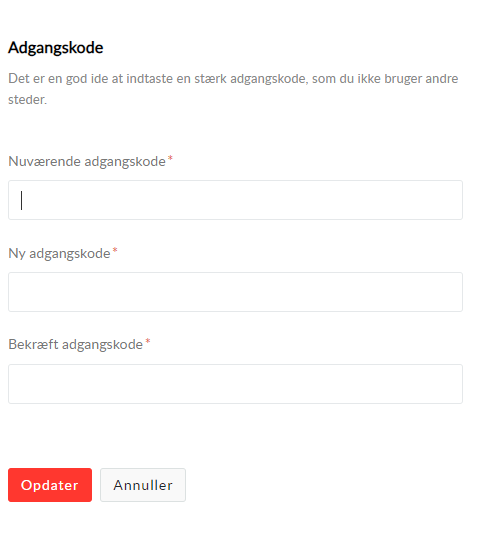Click the Nuværende adgangskode label
Image resolution: width=503 pixels, height=537 pixels.
click(87, 161)
